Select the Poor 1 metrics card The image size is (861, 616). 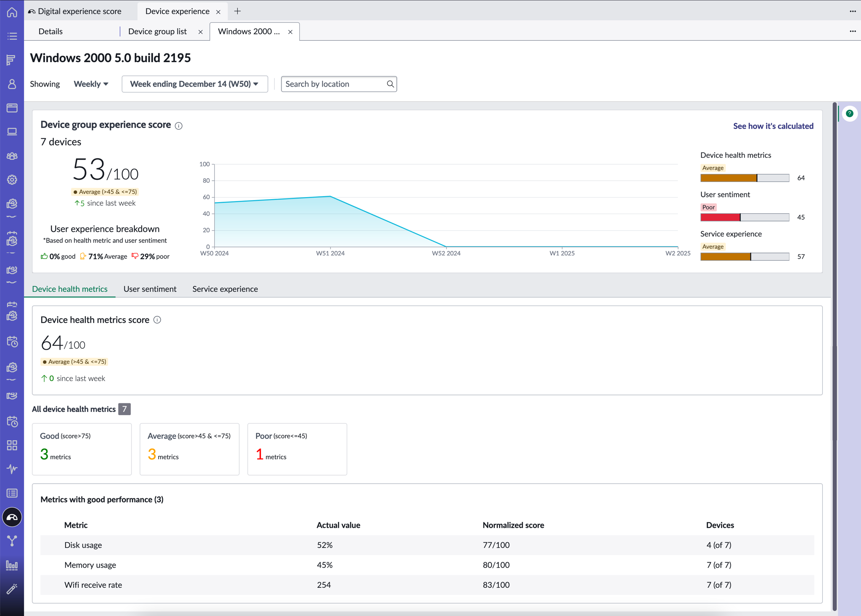click(297, 449)
